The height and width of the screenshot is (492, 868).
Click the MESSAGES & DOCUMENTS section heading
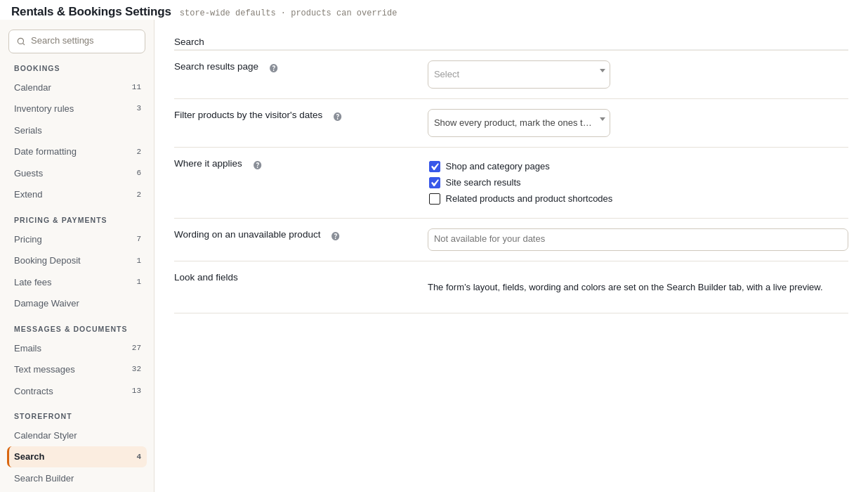pyautogui.click(x=71, y=329)
